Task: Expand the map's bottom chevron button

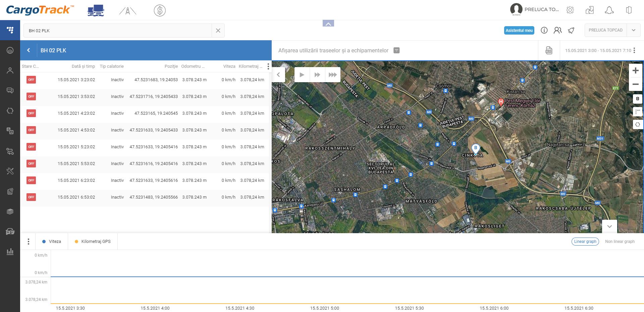Action: click(609, 226)
